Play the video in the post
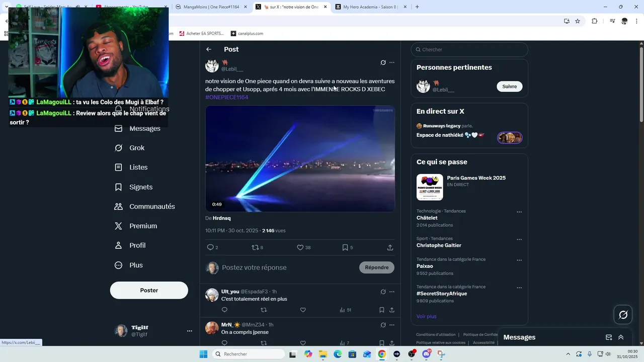Screen dimensions: 644x362 (300, 158)
